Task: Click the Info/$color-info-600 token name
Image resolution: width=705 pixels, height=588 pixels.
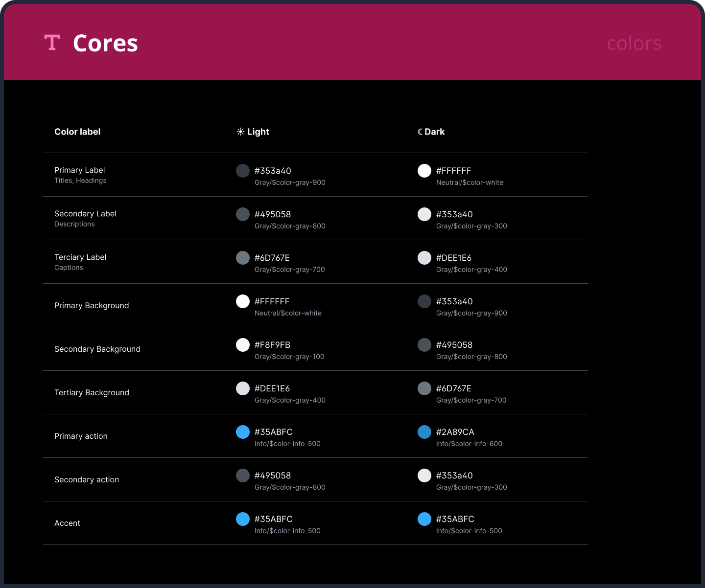Action: [x=469, y=444]
